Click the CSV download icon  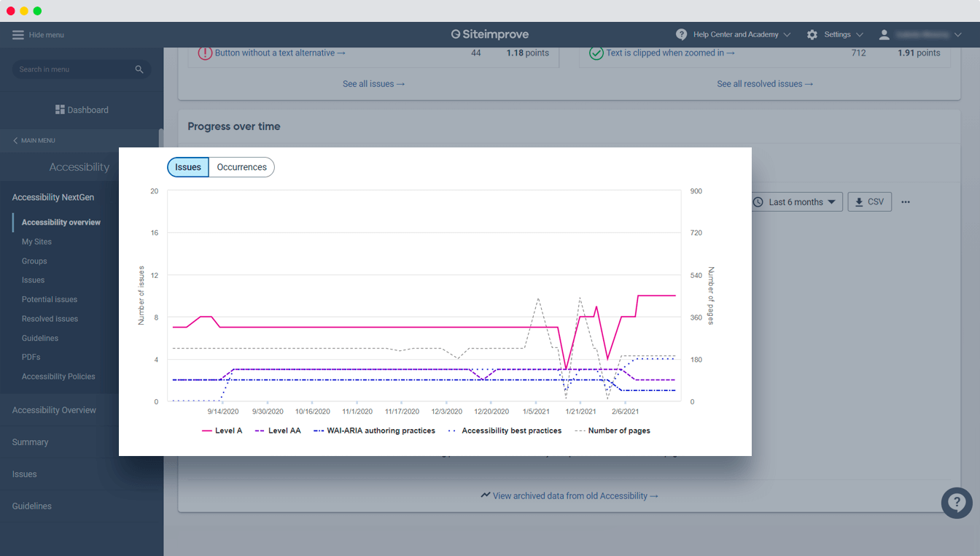click(x=859, y=202)
